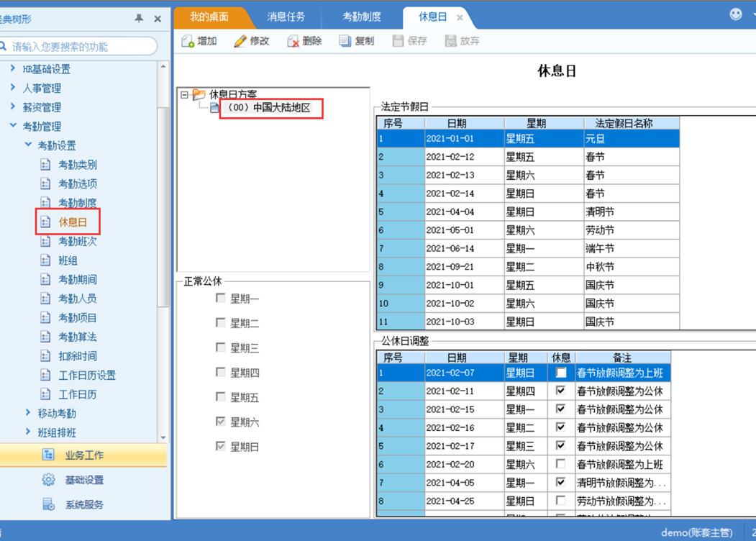Open 工作日历 in the tree

coord(77,394)
